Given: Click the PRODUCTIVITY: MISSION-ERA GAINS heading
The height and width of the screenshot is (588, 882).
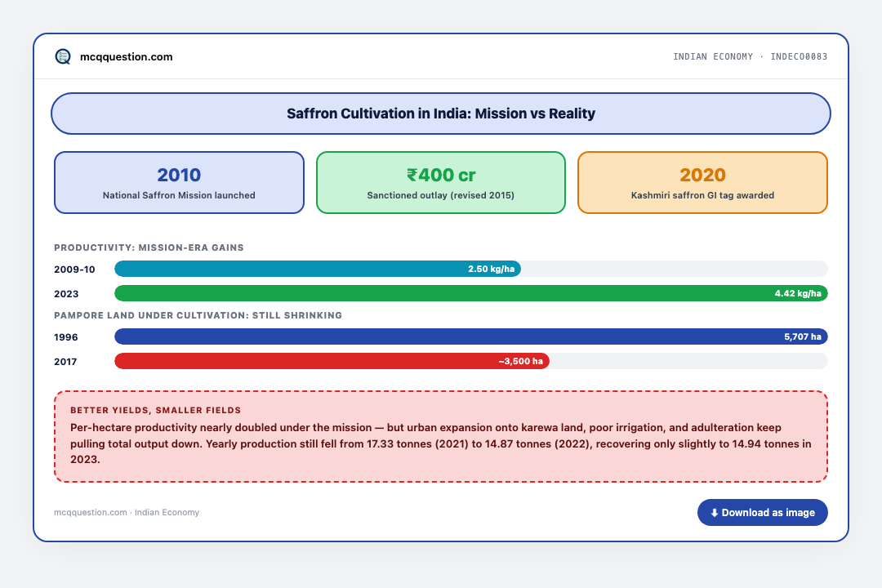Looking at the screenshot, I should (149, 247).
